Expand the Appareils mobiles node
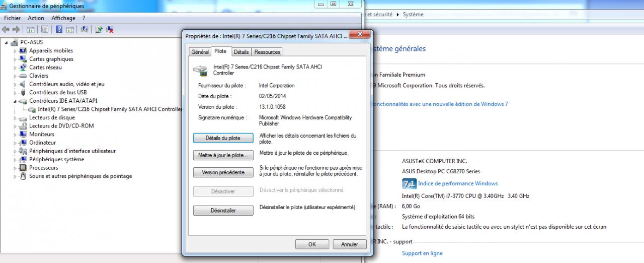This screenshot has width=644, height=263. tap(15, 51)
